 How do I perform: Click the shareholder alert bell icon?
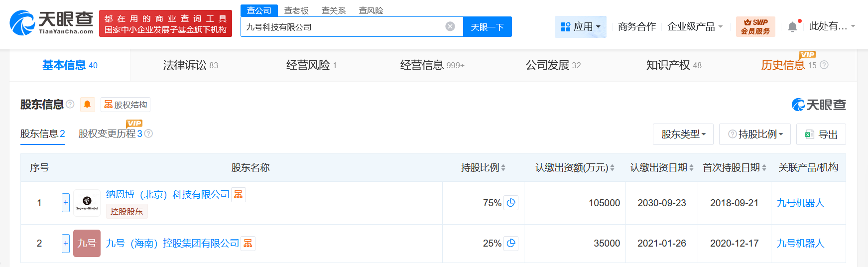(x=87, y=105)
